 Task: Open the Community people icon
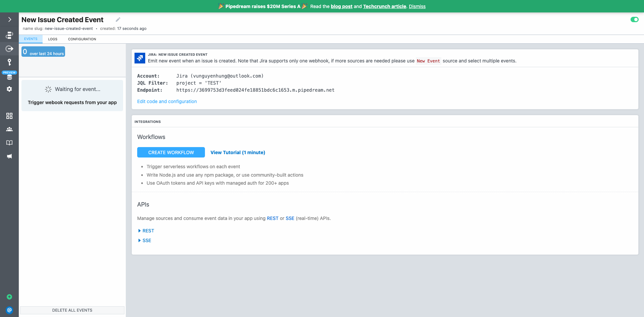pos(9,129)
